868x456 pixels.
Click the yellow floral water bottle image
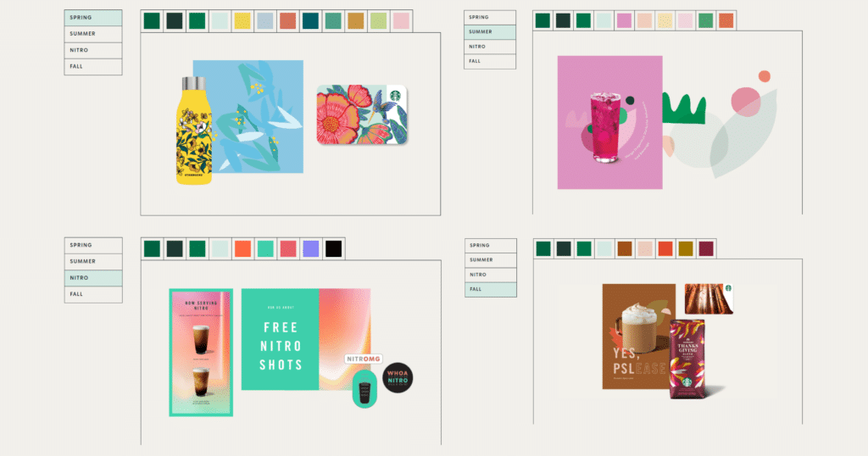coord(193,130)
